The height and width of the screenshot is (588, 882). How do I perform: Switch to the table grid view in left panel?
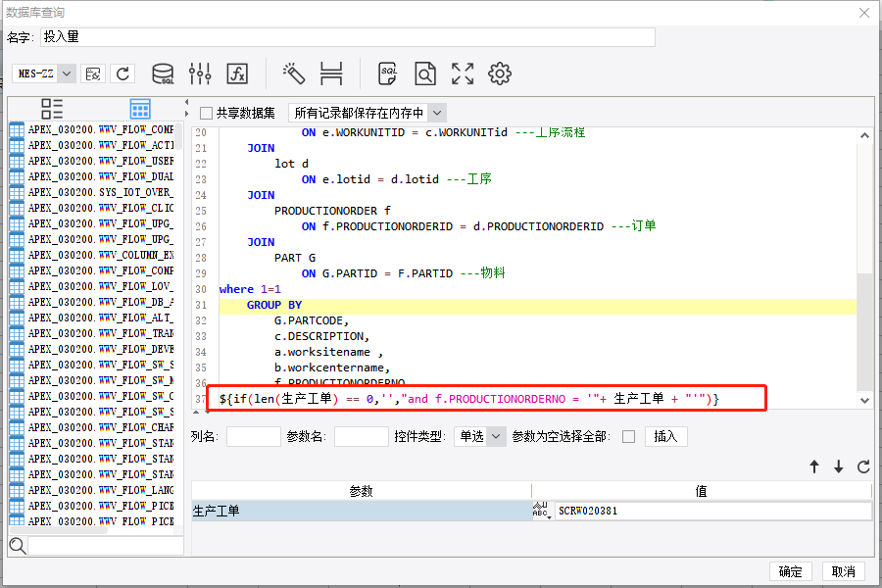point(140,109)
